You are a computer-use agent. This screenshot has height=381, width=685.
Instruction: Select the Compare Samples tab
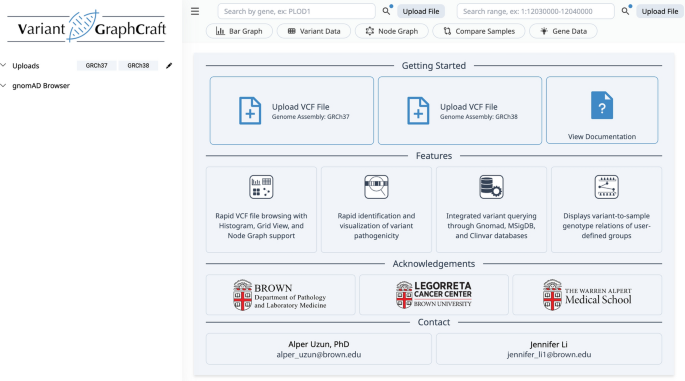pos(479,31)
